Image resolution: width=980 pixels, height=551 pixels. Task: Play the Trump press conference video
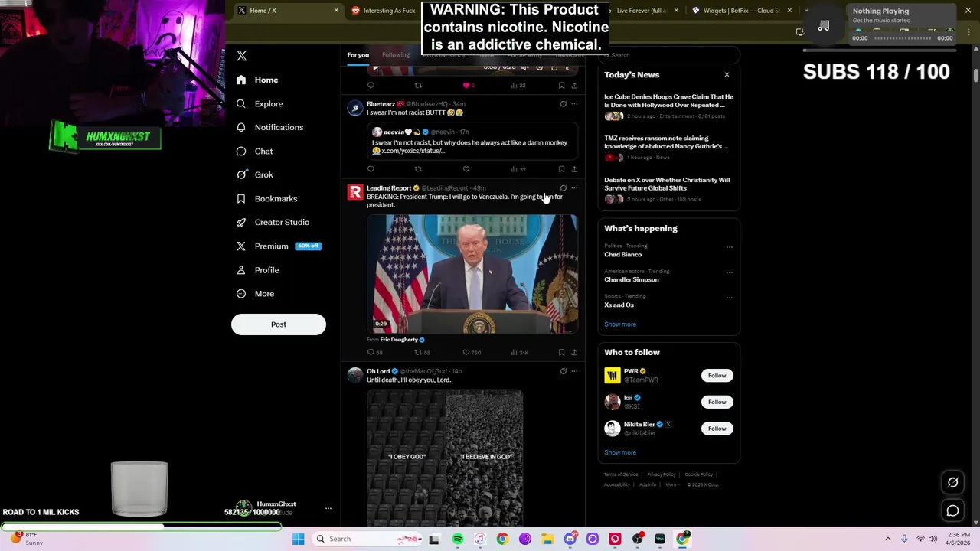pyautogui.click(x=472, y=273)
